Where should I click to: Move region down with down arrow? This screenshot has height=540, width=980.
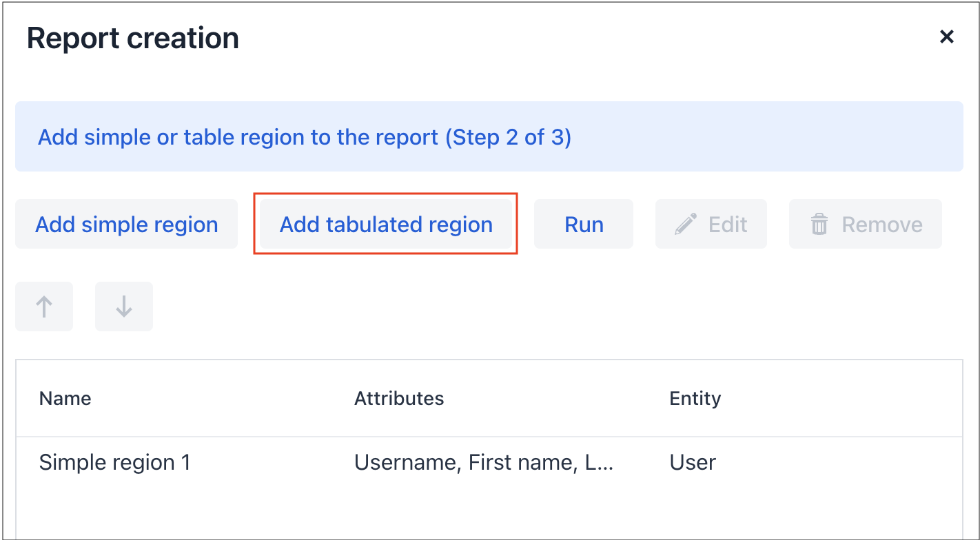124,307
